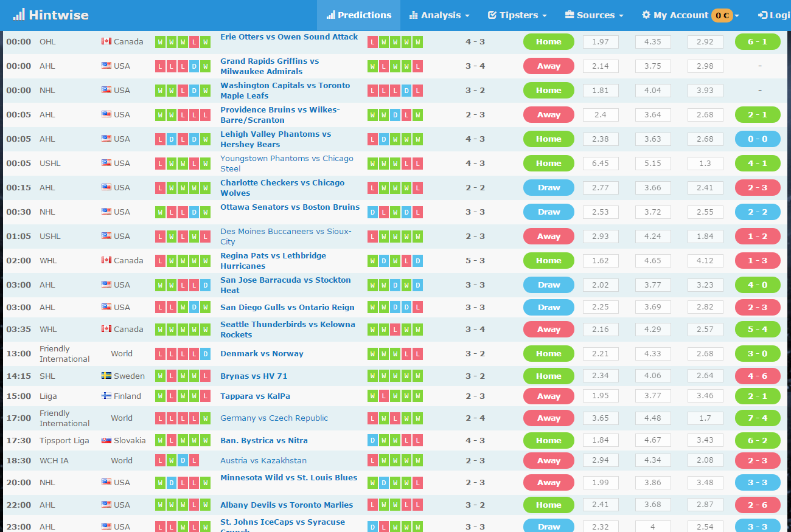791x532 pixels.
Task: Open Des Moines Buccaneers vs Sioux-City
Action: click(285, 237)
